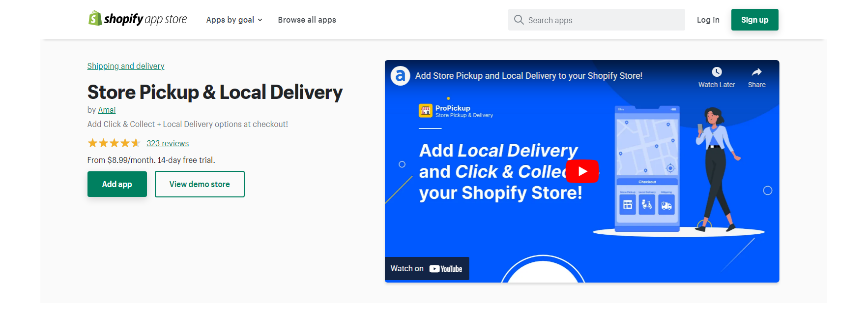The width and height of the screenshot is (868, 318).
Task: Click the star rating icons
Action: [114, 143]
